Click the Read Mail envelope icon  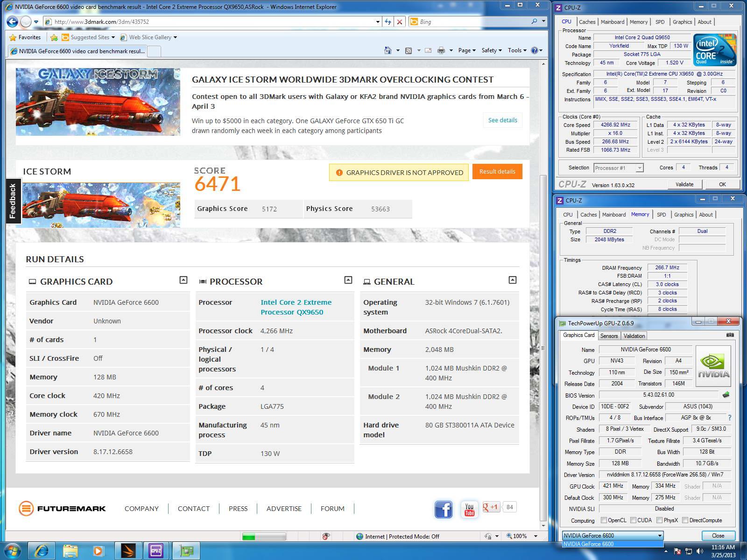428,50
